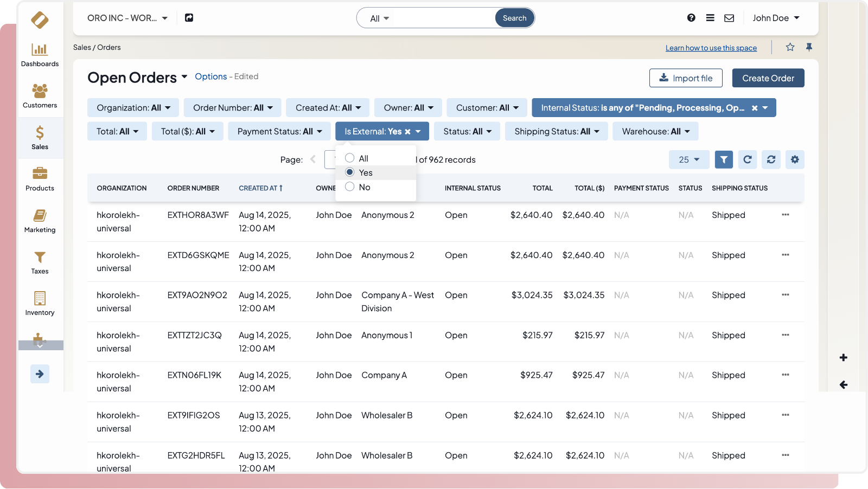Open Products sidebar section
The image size is (868, 489).
[40, 179]
